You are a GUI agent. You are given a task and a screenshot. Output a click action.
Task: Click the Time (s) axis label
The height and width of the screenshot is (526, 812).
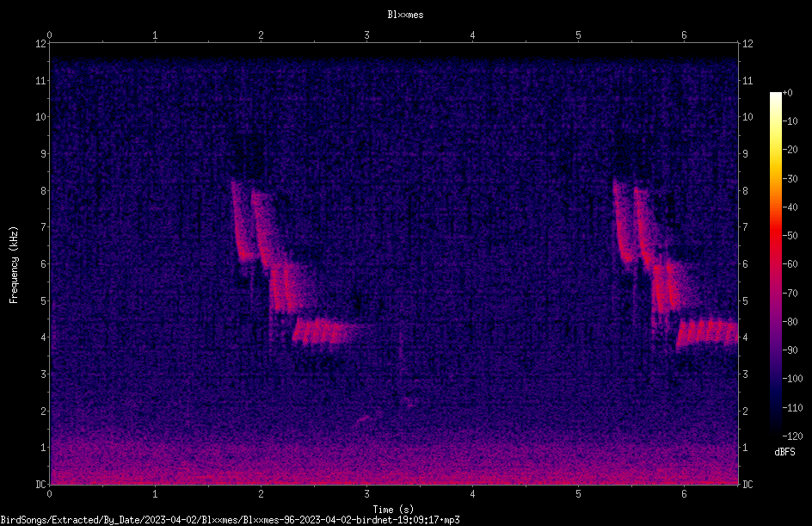coord(393,510)
